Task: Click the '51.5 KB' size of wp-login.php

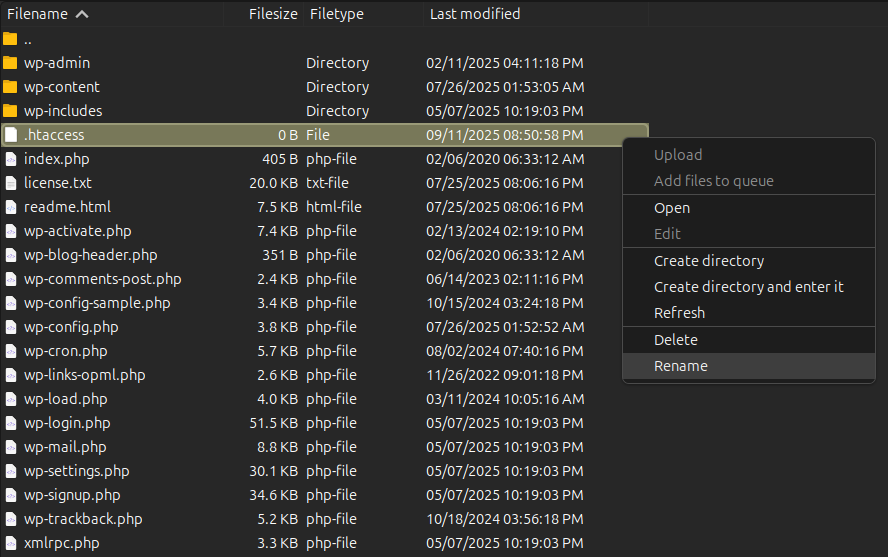Action: [274, 423]
